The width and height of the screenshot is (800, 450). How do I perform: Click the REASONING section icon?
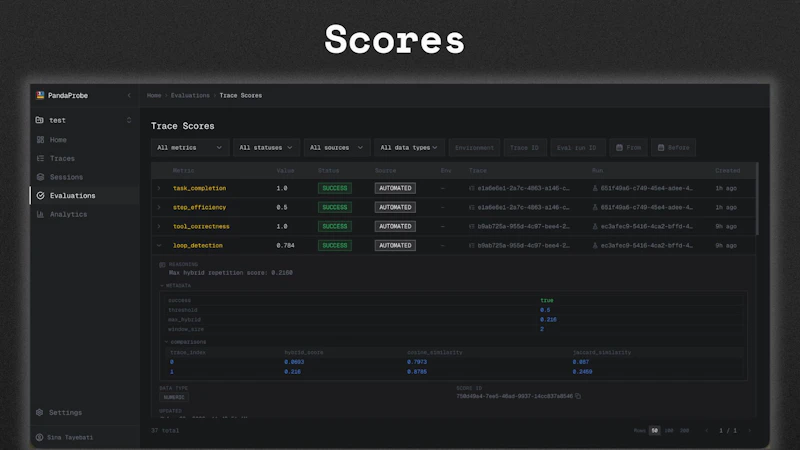coord(162,264)
